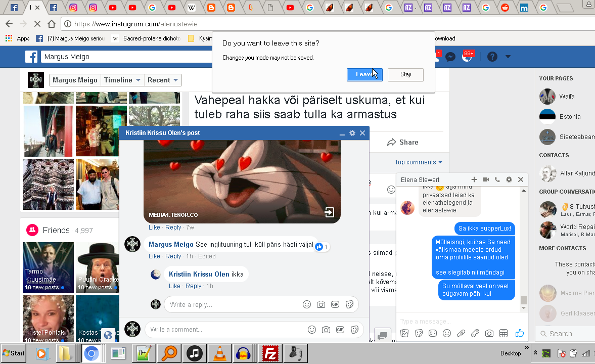Image resolution: width=595 pixels, height=364 pixels.
Task: Open FileZilla from the taskbar
Action: (270, 353)
